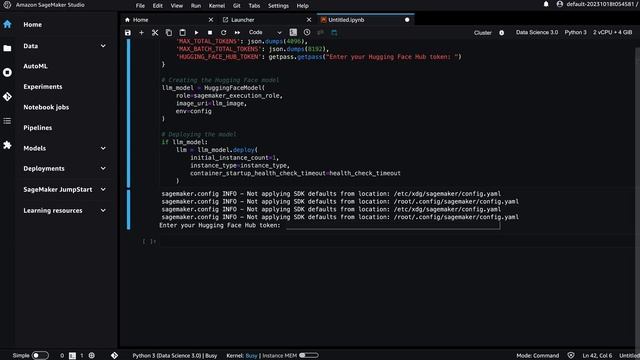Open the Git menu

pyautogui.click(x=237, y=6)
